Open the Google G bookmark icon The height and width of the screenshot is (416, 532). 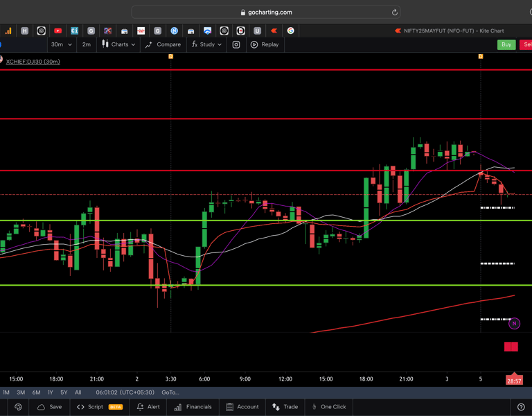pyautogui.click(x=290, y=31)
